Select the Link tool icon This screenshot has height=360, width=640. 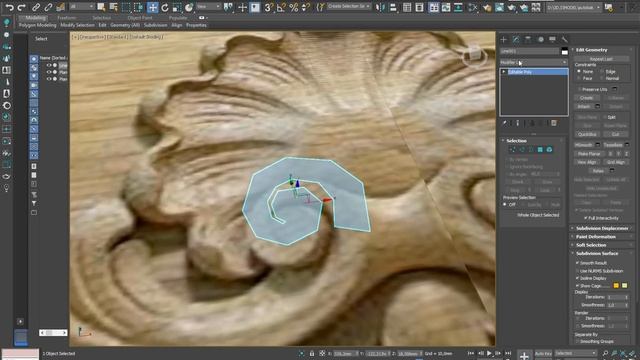point(36,7)
